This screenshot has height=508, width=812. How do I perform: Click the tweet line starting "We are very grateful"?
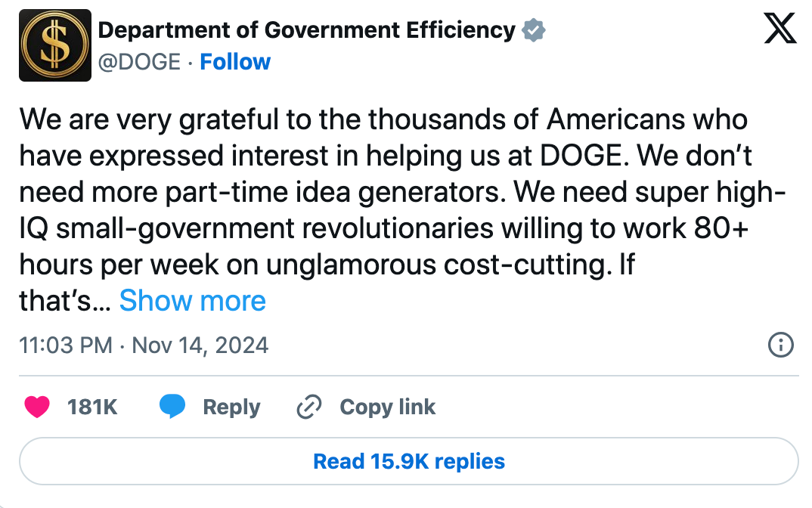[x=383, y=119]
